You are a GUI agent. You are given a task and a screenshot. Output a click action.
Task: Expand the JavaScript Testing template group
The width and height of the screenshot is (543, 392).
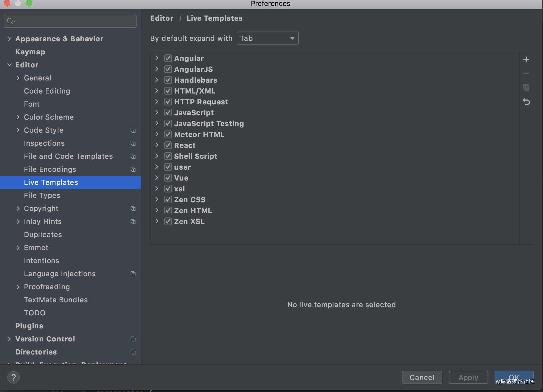pos(157,123)
